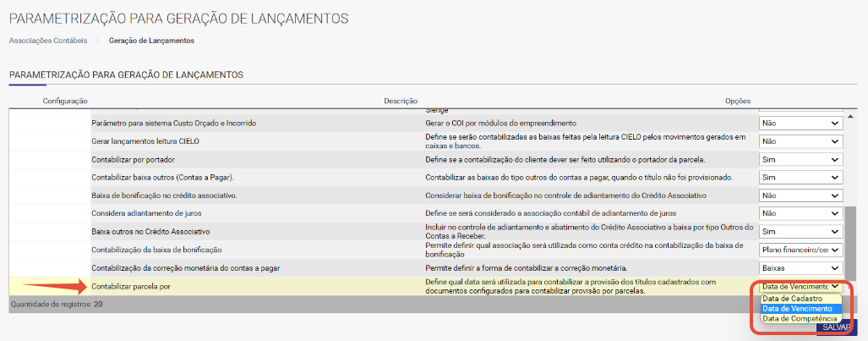868x341 pixels.
Task: Open dropdown for Contabilizar baixa outros (Contas a Pagar)
Action: point(800,178)
